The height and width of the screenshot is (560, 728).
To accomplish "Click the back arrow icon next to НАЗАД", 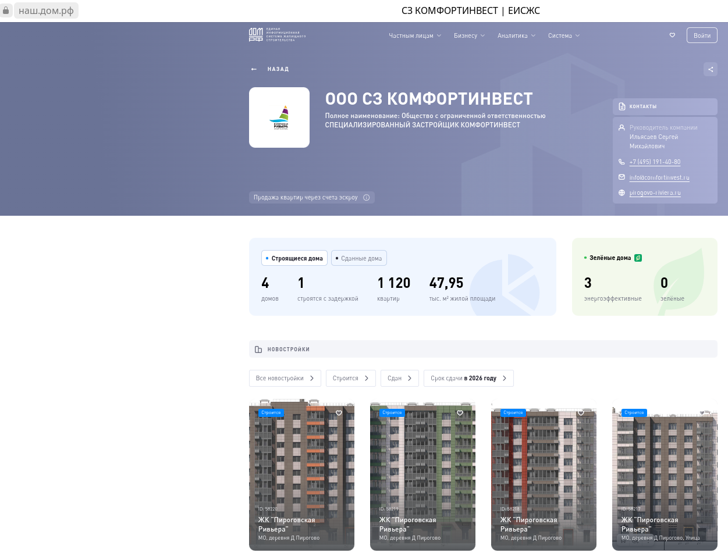I will [x=254, y=69].
